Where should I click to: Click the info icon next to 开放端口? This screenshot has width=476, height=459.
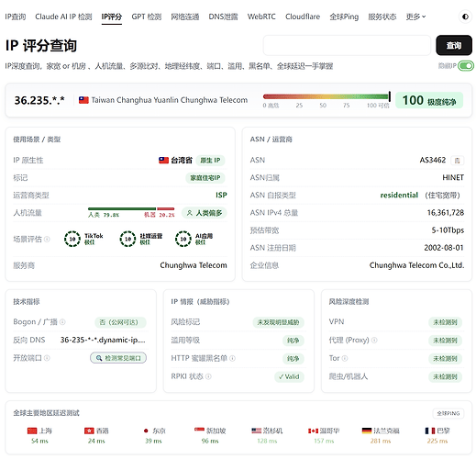pos(47,358)
